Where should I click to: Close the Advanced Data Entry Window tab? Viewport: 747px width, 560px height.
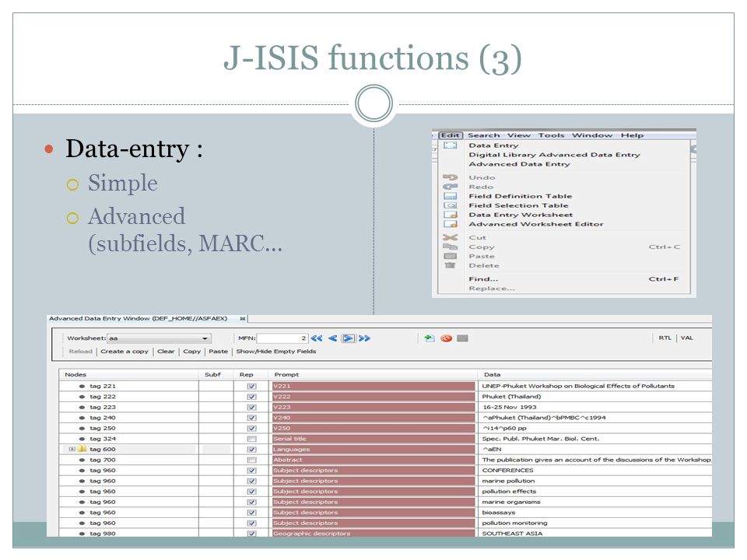coord(243,319)
